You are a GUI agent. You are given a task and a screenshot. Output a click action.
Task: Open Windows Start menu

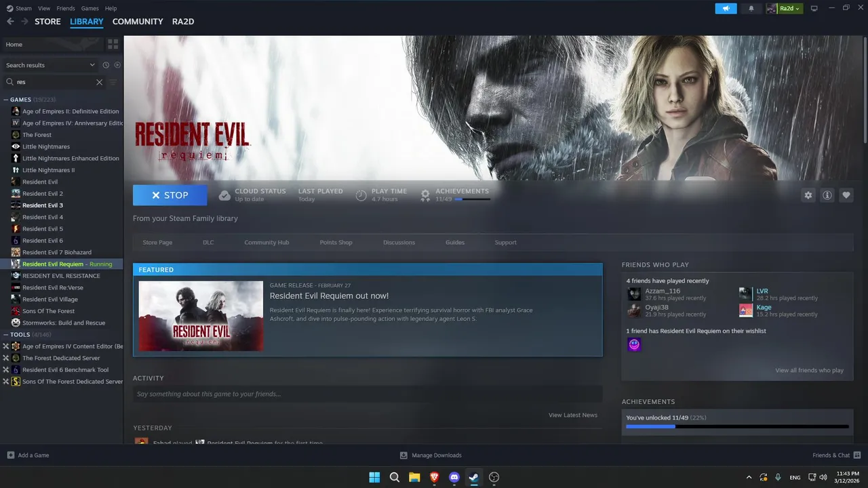374,477
